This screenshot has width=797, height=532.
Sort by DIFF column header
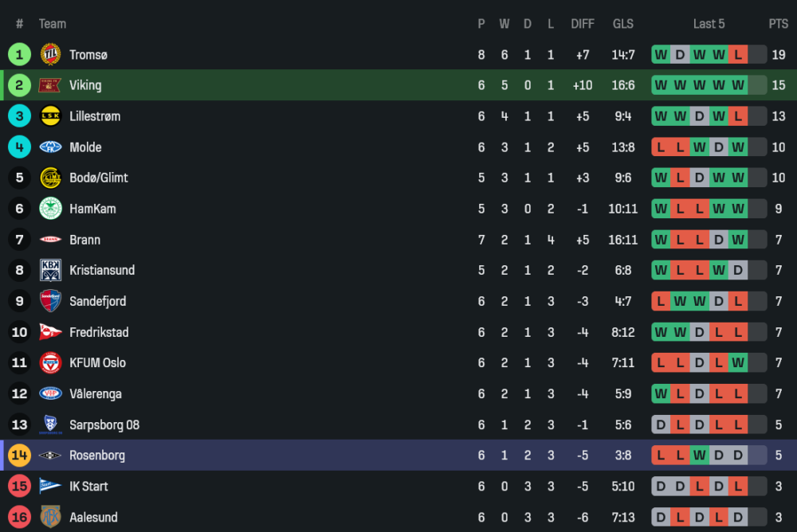point(583,24)
